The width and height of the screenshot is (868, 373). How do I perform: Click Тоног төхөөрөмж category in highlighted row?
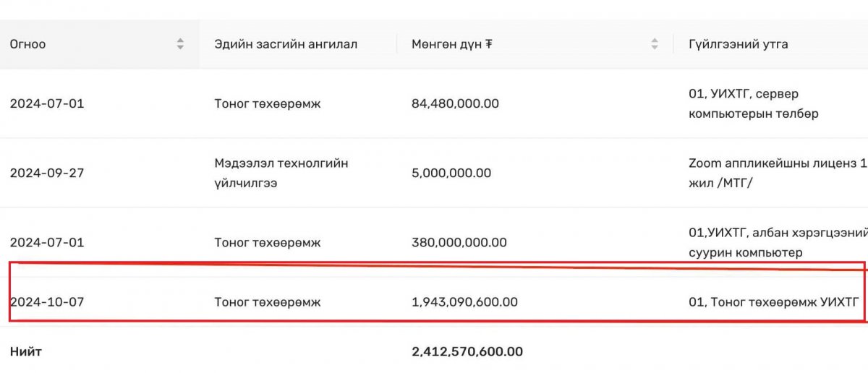268,301
